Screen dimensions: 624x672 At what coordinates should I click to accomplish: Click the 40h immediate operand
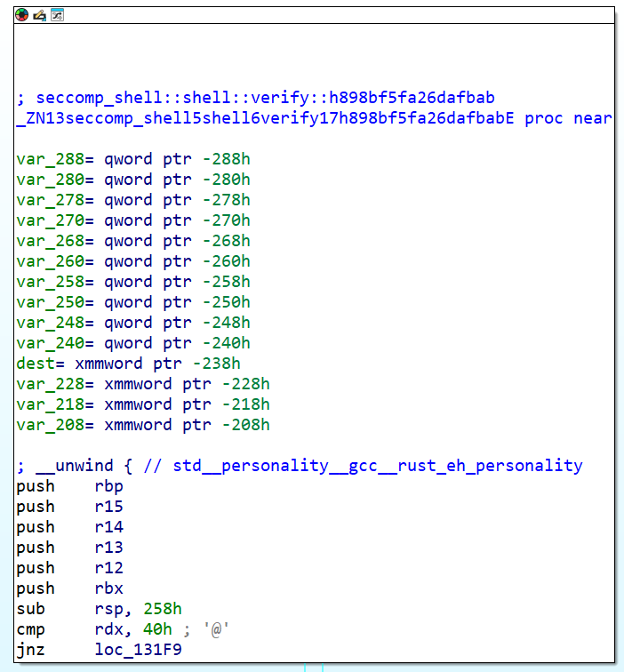tap(157, 629)
